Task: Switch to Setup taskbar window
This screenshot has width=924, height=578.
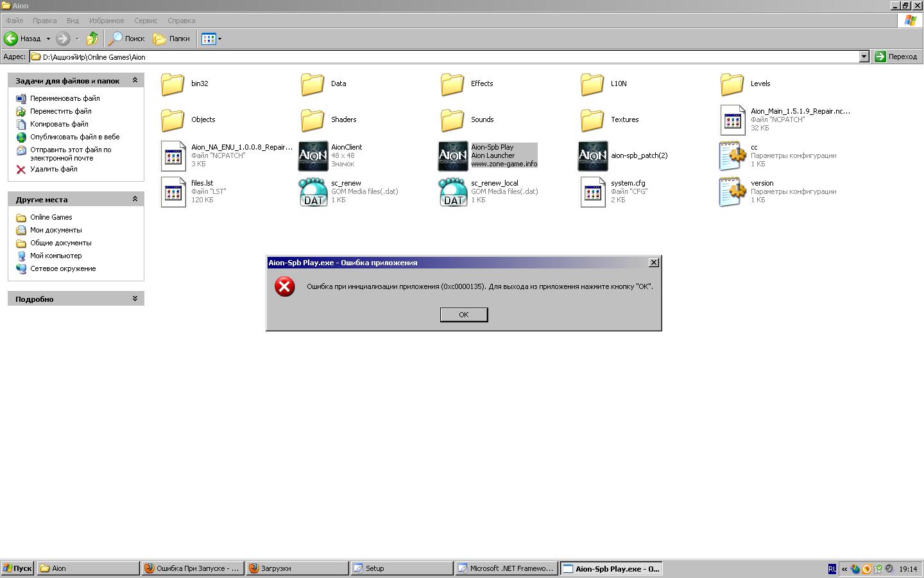Action: click(x=402, y=568)
